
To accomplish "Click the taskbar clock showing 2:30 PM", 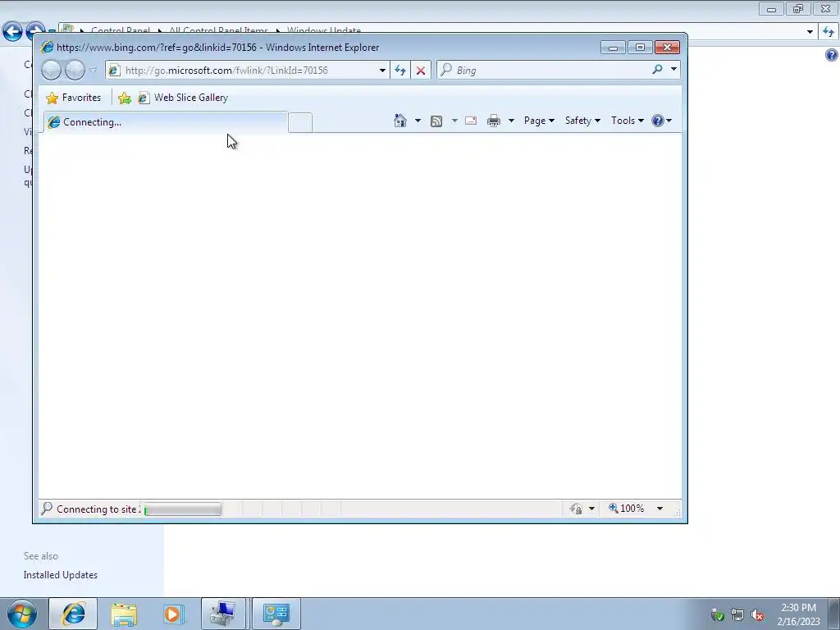I will pyautogui.click(x=798, y=614).
